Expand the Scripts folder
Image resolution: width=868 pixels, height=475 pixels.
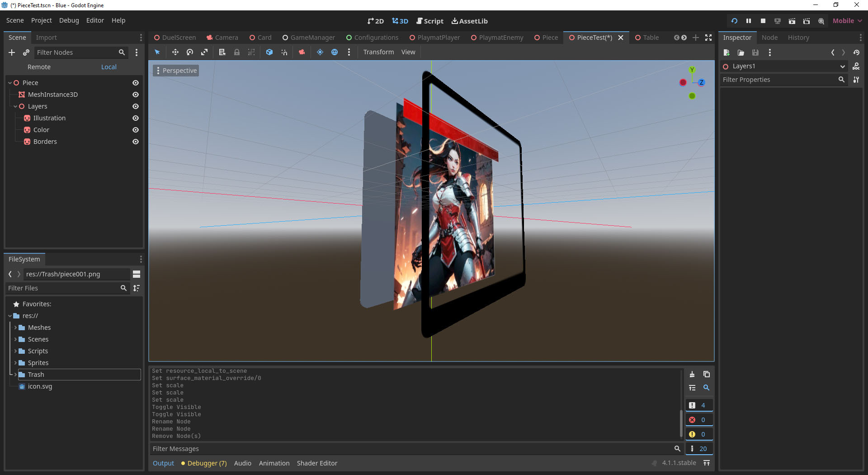15,351
